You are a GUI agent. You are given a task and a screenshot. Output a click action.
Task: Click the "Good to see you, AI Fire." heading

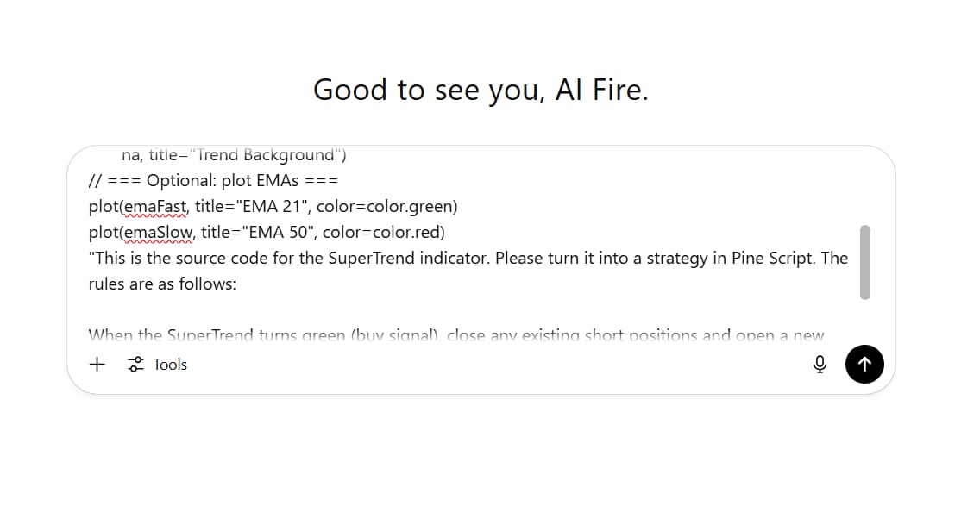click(x=481, y=90)
